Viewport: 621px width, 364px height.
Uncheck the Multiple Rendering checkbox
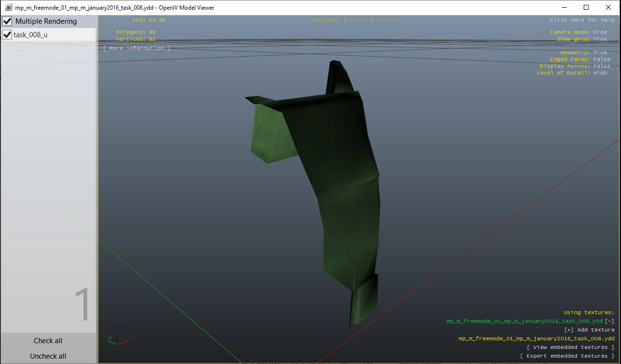coord(7,21)
